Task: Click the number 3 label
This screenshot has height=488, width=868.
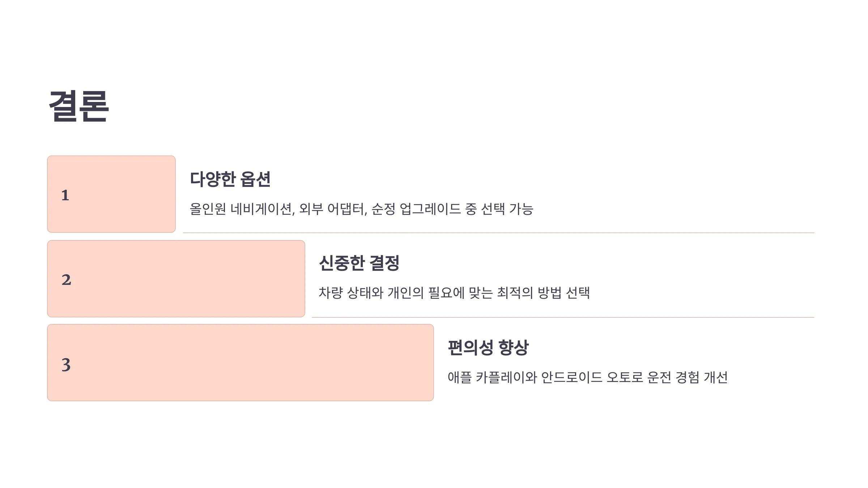Action: (66, 364)
